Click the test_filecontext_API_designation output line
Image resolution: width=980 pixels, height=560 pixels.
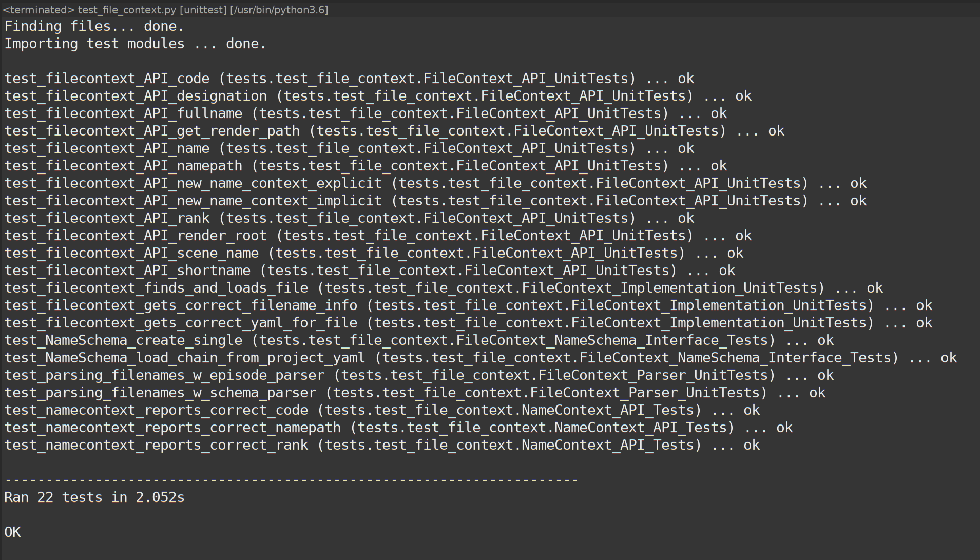[x=378, y=96]
